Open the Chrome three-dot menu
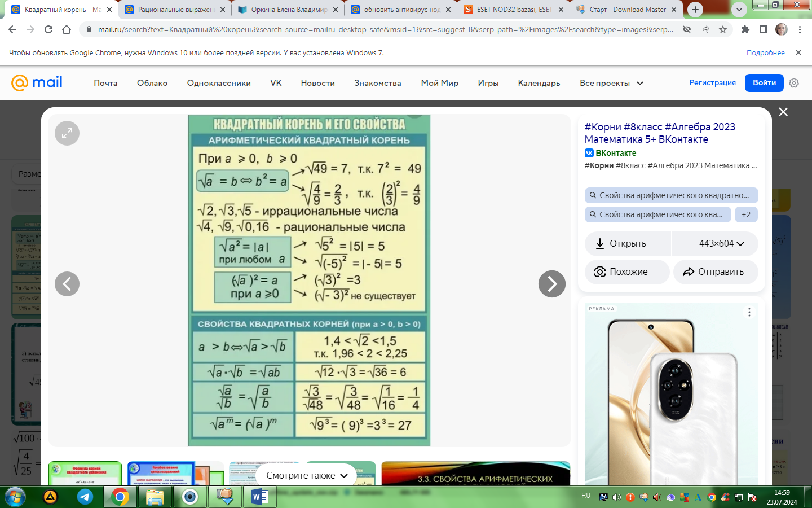 point(800,29)
